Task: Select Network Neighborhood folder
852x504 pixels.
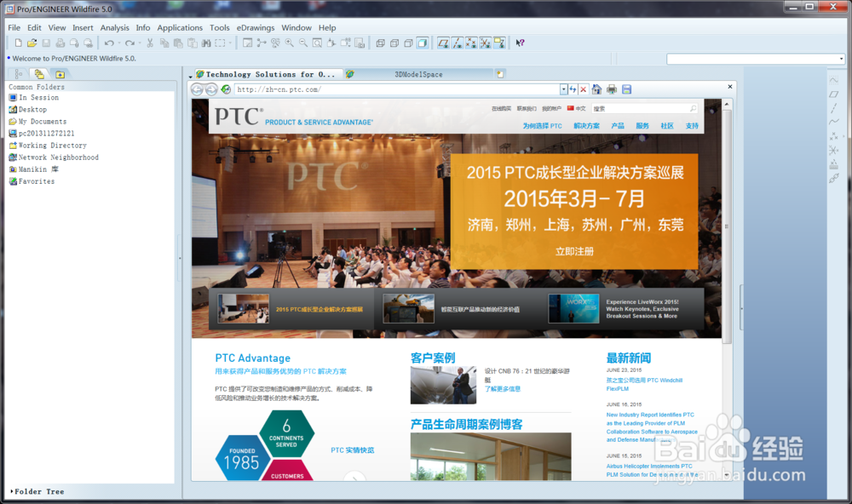Action: tap(54, 157)
